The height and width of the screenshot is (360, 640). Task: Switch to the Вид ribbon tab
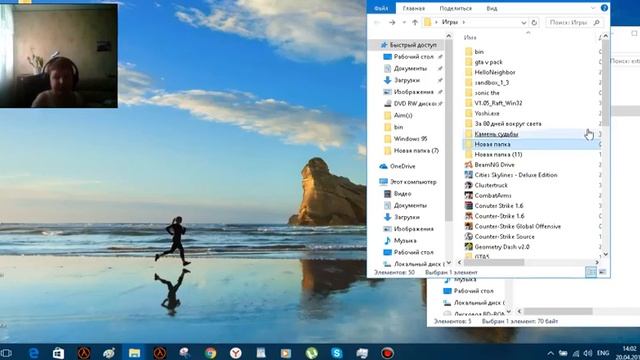492,8
